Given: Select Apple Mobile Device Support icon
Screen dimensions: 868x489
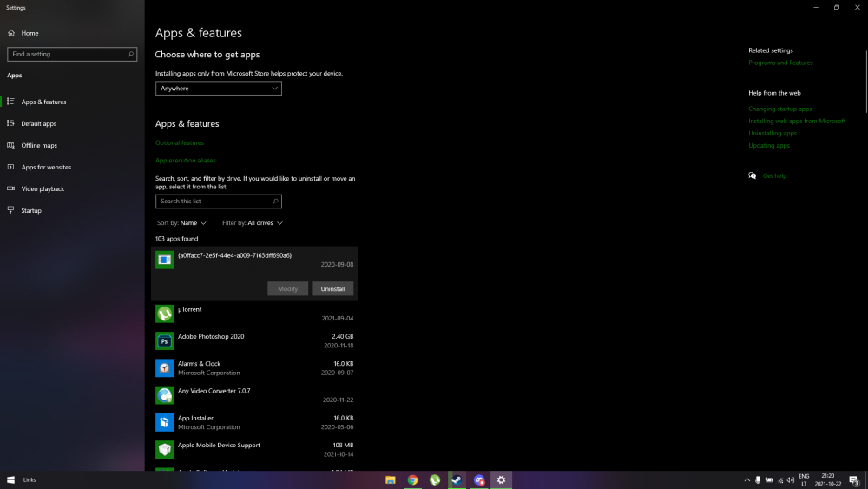Looking at the screenshot, I should click(164, 449).
